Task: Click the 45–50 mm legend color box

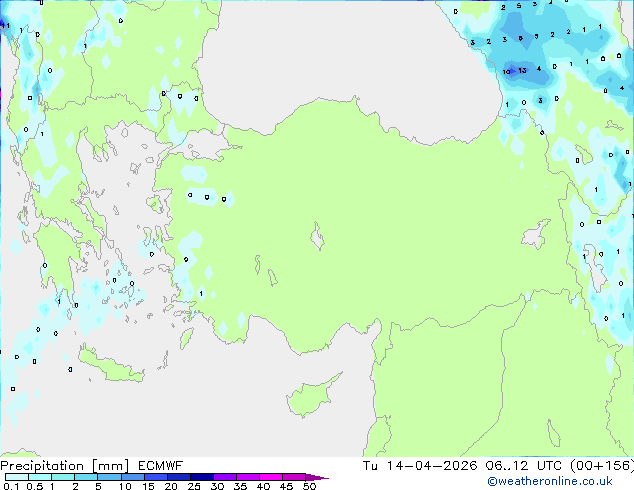Action: click(294, 477)
